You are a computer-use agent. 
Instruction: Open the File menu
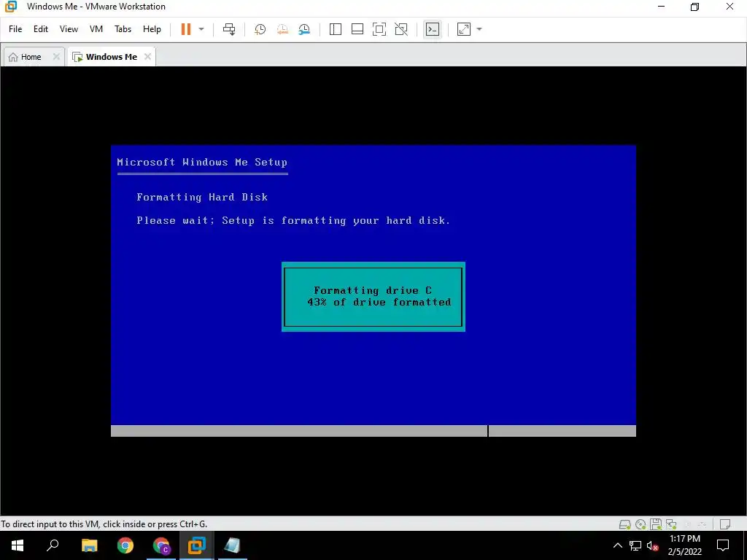pos(15,29)
